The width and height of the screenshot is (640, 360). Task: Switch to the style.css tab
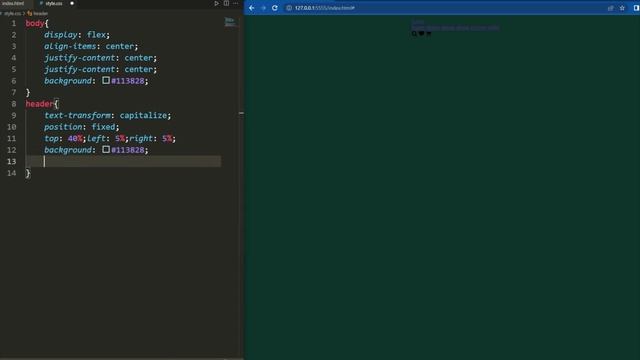54,3
